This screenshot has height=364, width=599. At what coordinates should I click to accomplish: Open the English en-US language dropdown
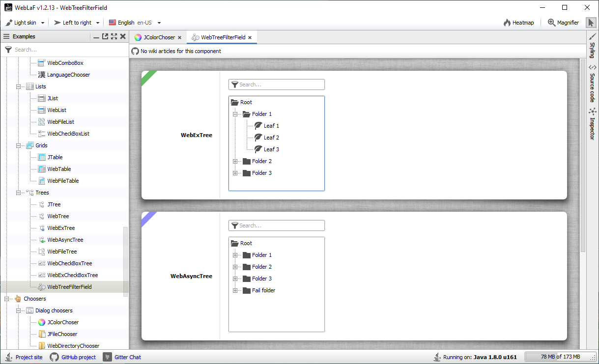[x=135, y=23]
